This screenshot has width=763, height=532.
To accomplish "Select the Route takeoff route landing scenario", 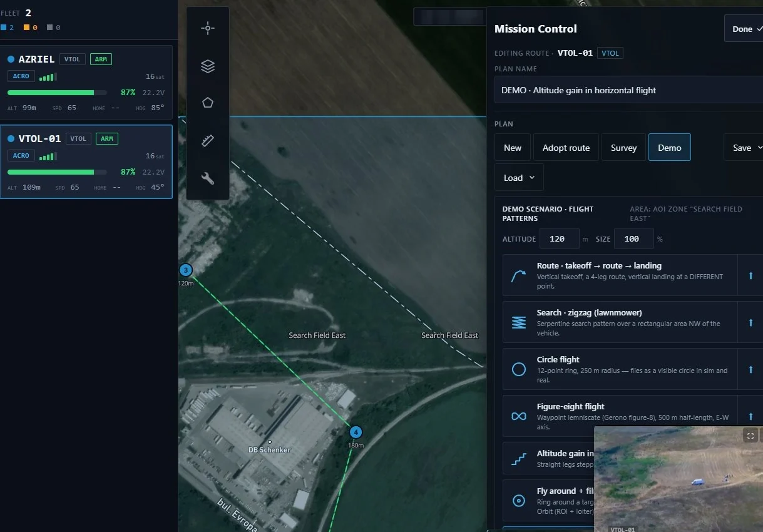I will coord(620,275).
